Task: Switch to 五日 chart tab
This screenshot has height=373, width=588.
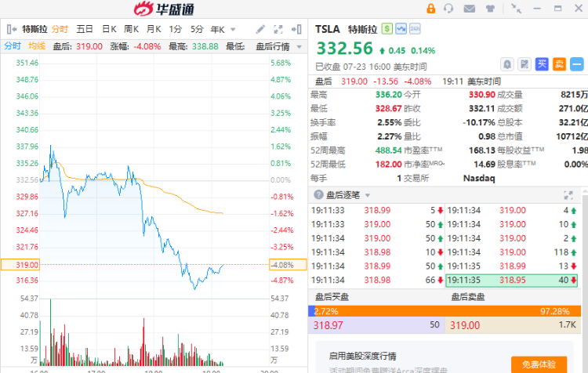Action: tap(85, 29)
